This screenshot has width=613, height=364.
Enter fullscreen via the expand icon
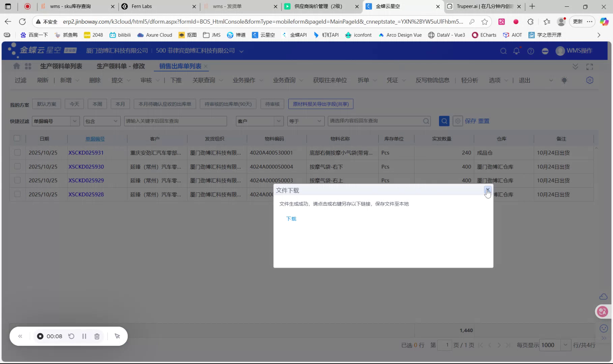[x=590, y=66]
